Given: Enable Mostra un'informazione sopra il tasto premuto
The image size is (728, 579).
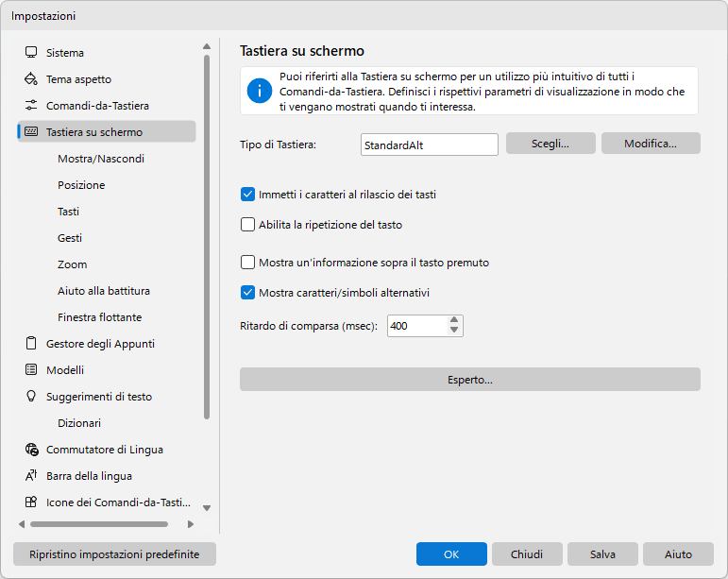Looking at the screenshot, I should (247, 263).
